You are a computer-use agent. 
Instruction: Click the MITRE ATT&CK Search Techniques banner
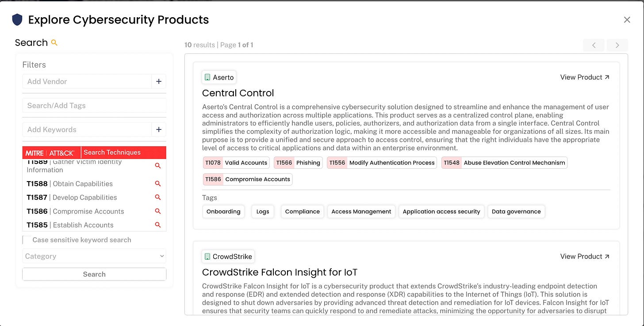click(94, 152)
